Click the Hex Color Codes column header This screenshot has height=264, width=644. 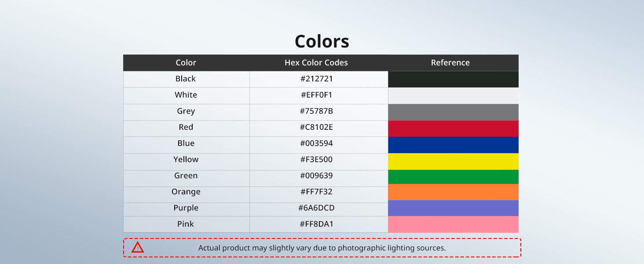[x=316, y=62]
